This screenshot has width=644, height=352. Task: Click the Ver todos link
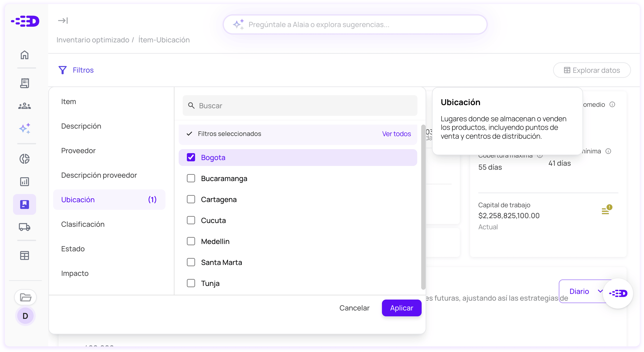point(396,134)
